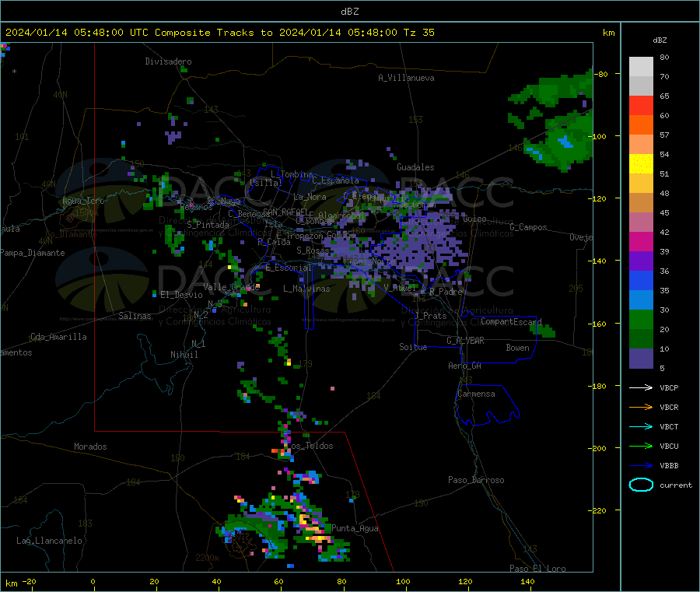Screen dimensions: 700x592
Task: Click the CompartEscard map label
Action: tap(511, 321)
